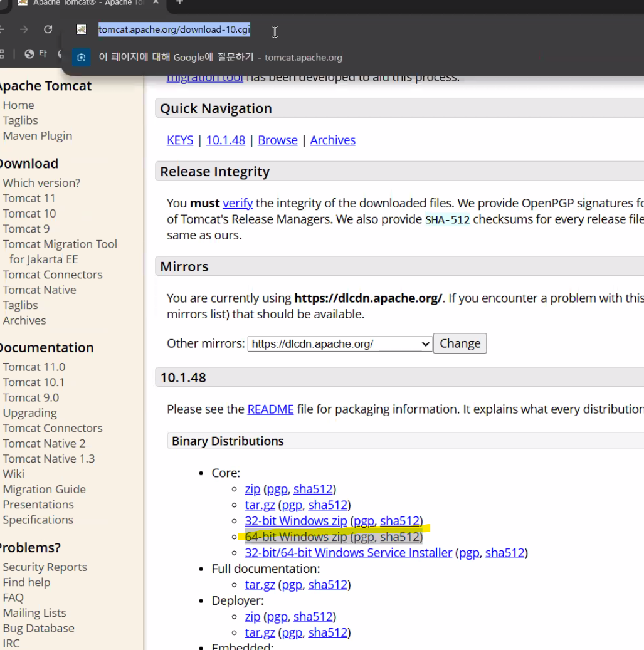
Task: Open the Find help link
Action: pos(26,582)
